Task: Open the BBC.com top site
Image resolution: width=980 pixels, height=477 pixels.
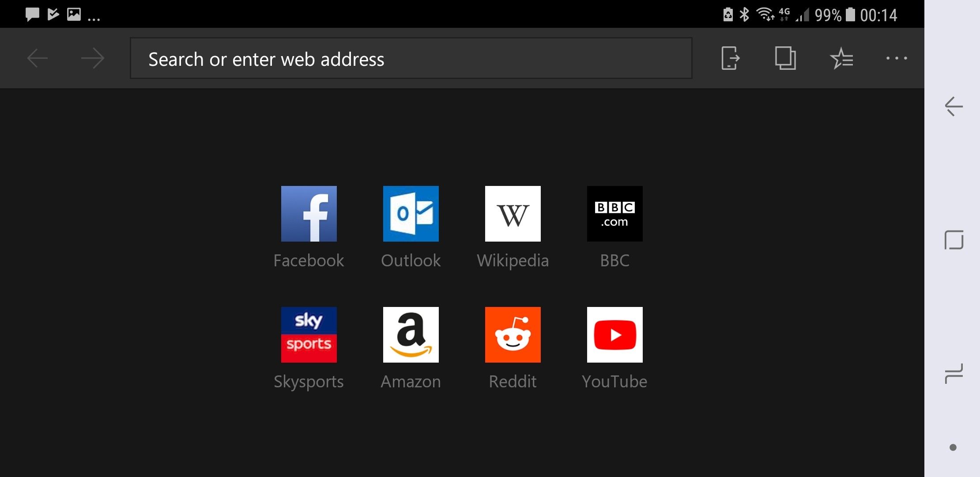Action: click(x=614, y=214)
